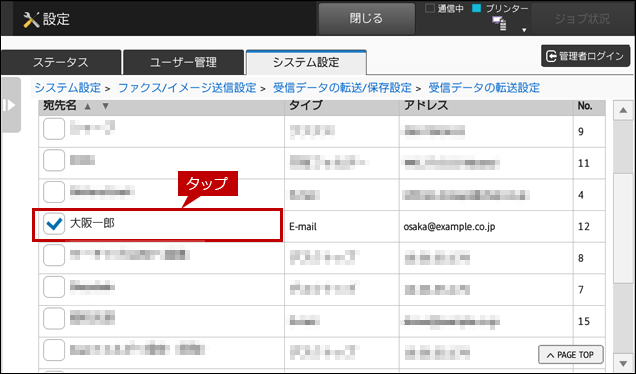Screen dimensions: 636x374
Task: Click 受信データの転送設定 breadcrumb link
Action: (x=484, y=88)
